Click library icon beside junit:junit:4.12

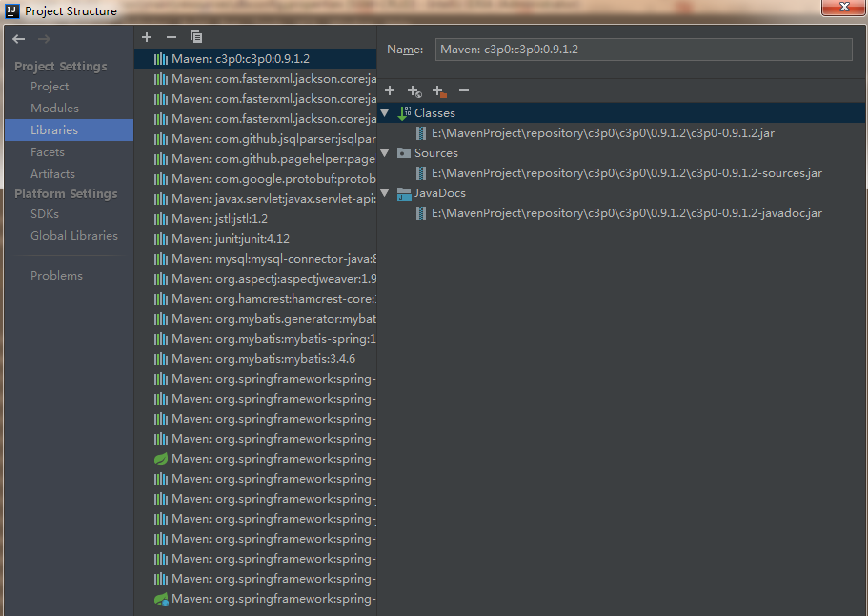160,239
